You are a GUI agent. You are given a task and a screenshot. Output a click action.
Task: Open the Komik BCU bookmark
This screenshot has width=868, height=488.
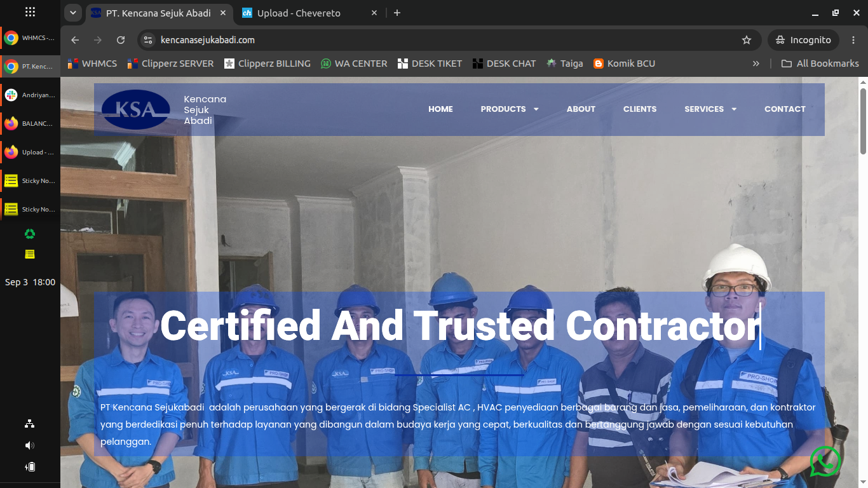624,64
